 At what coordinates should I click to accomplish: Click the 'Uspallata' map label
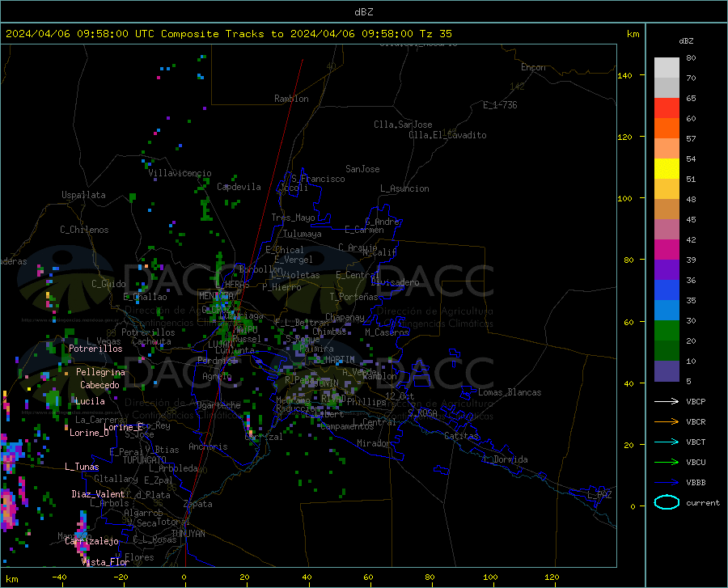pos(83,195)
